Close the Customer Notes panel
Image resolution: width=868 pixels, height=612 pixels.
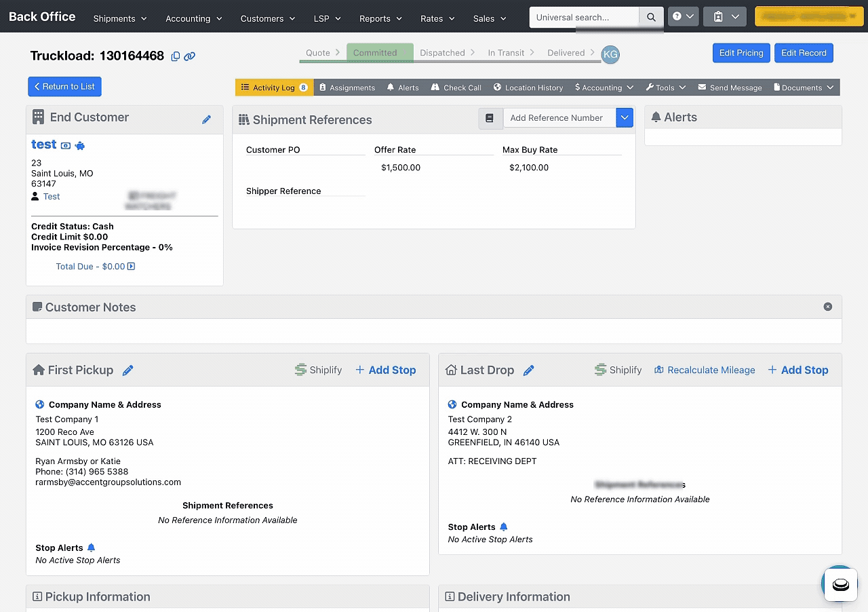point(827,307)
